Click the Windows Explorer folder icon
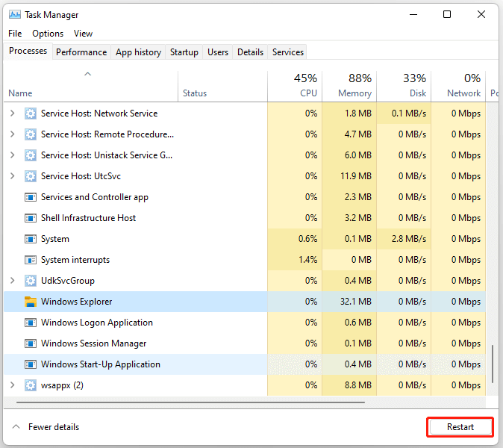The height and width of the screenshot is (448, 503). point(31,302)
